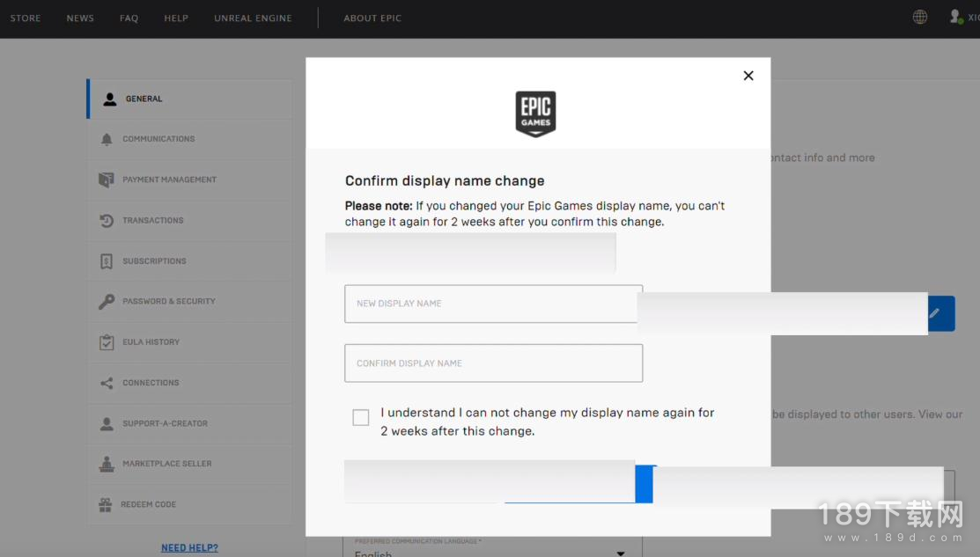Close the confirm display name dialog
The height and width of the screenshot is (557, 980).
(x=748, y=76)
